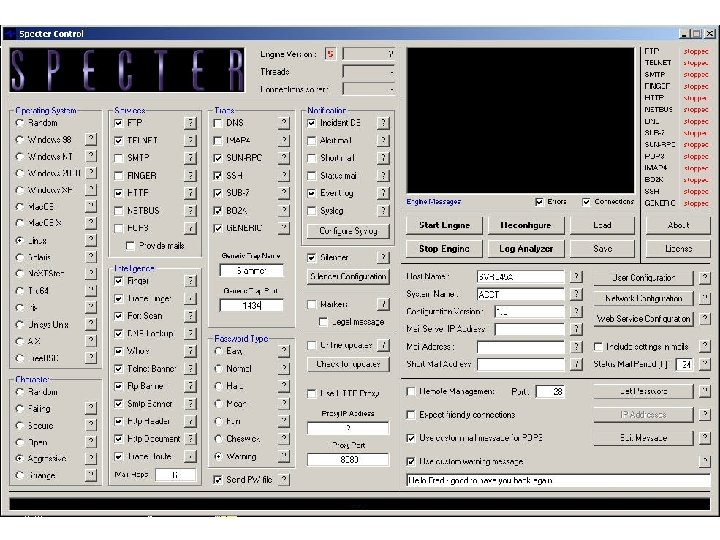Show help for Port Scan intelligence

pyautogui.click(x=190, y=315)
